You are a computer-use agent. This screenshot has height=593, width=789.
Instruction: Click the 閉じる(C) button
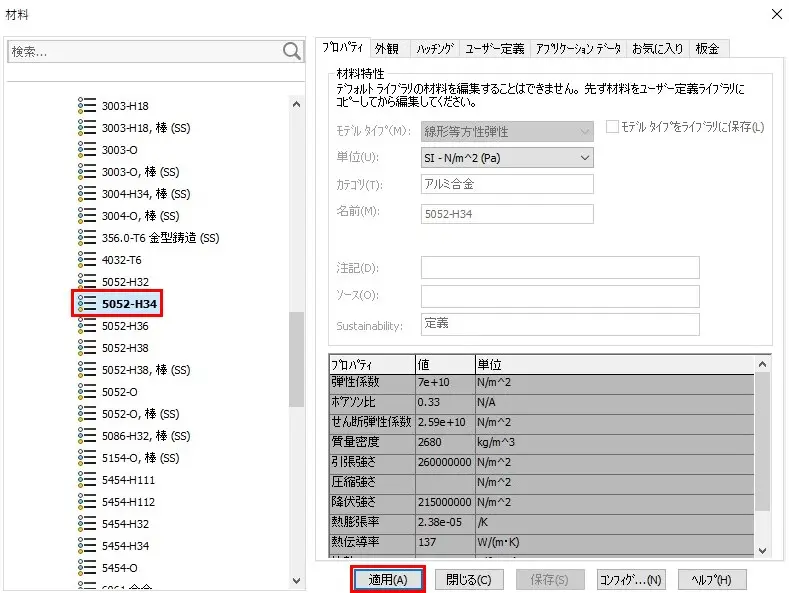(x=469, y=580)
